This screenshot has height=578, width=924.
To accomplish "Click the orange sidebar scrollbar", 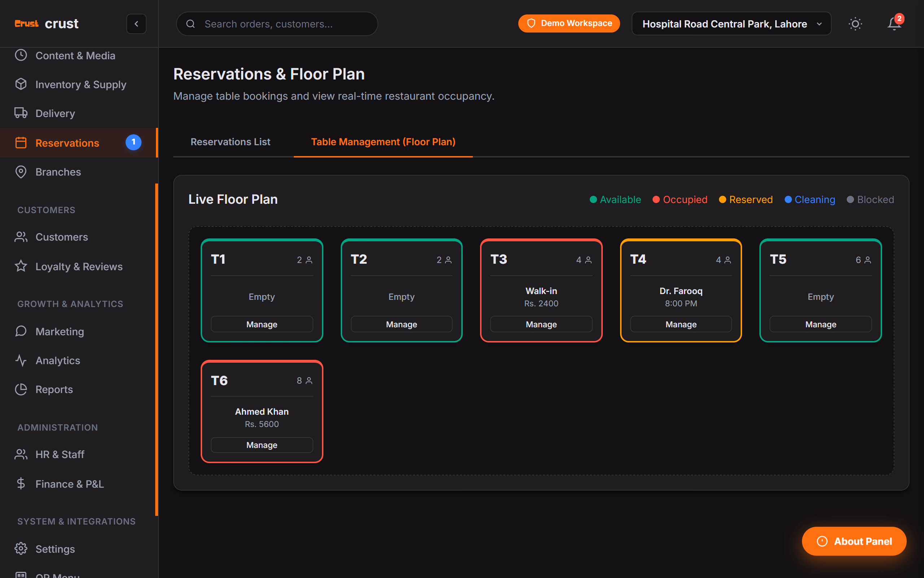I will 157,349.
